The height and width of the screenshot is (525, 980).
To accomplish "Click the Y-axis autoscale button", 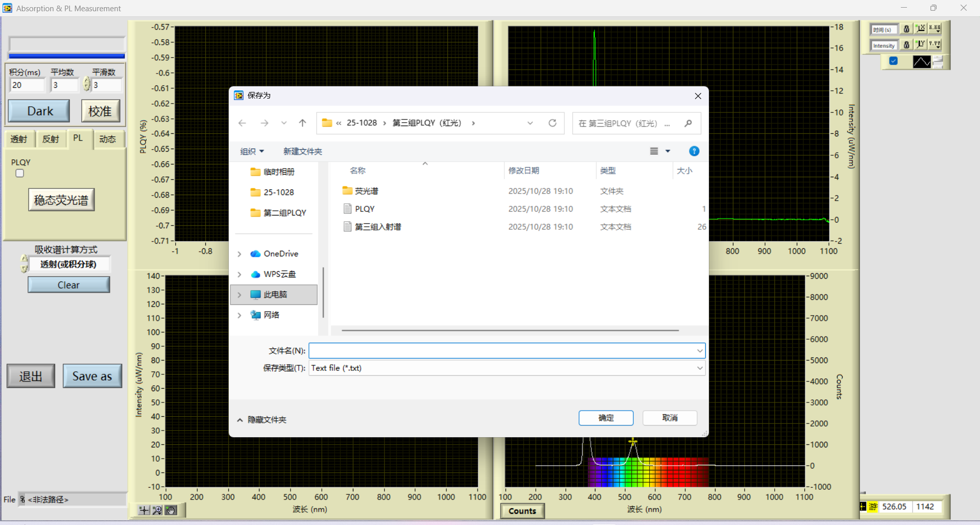I will coord(920,44).
